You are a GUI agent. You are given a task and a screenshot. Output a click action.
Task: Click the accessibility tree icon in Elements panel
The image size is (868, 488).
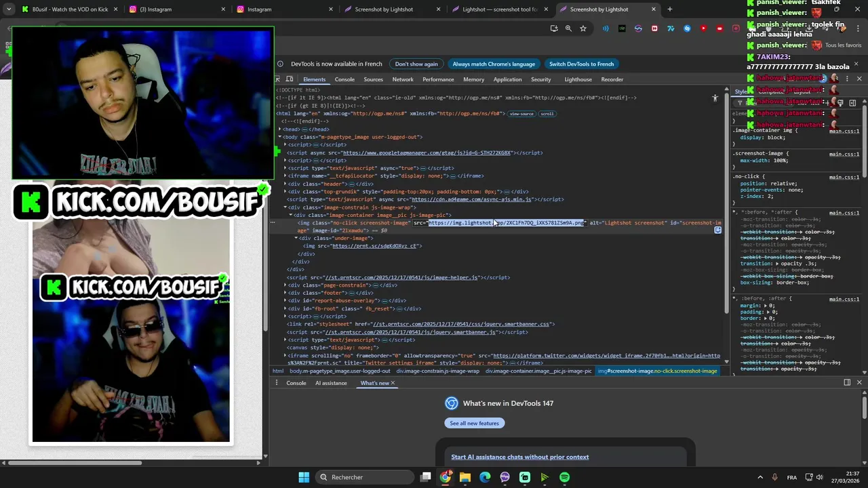point(715,98)
